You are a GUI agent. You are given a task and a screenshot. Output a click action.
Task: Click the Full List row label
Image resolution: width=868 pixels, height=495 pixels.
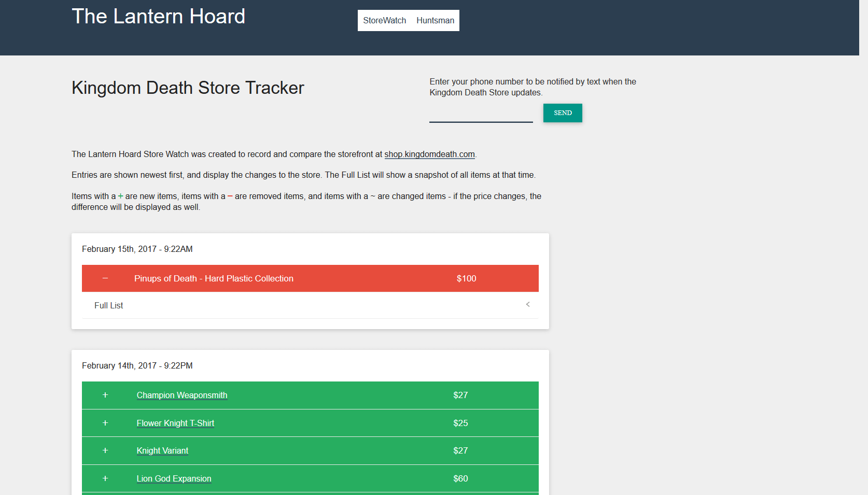pyautogui.click(x=108, y=305)
